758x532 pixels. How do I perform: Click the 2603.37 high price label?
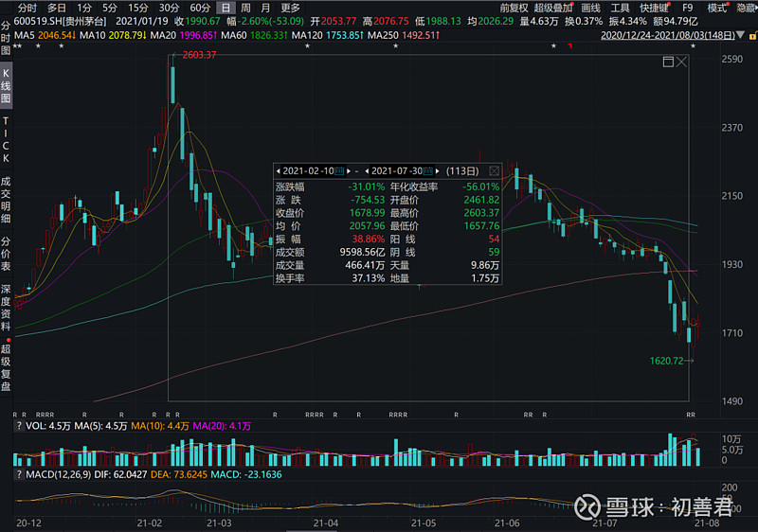pyautogui.click(x=199, y=55)
